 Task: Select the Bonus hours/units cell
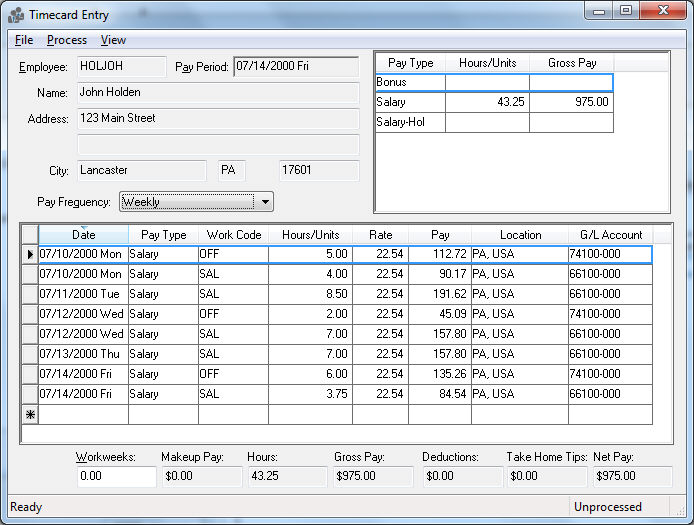tap(487, 82)
